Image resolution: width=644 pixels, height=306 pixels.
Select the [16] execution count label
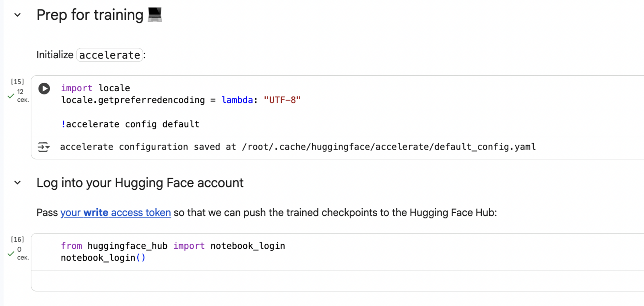[x=17, y=240]
